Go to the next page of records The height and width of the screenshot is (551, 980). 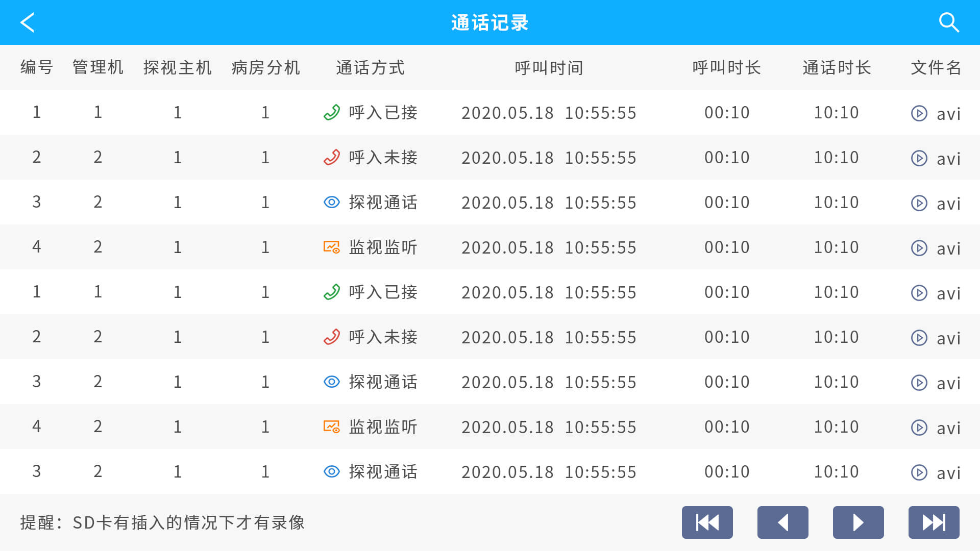(x=858, y=522)
